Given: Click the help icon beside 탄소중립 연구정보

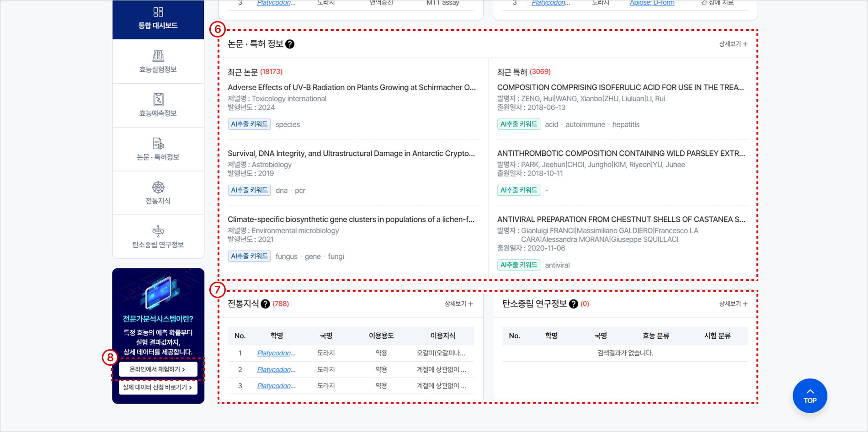Looking at the screenshot, I should click(x=573, y=303).
